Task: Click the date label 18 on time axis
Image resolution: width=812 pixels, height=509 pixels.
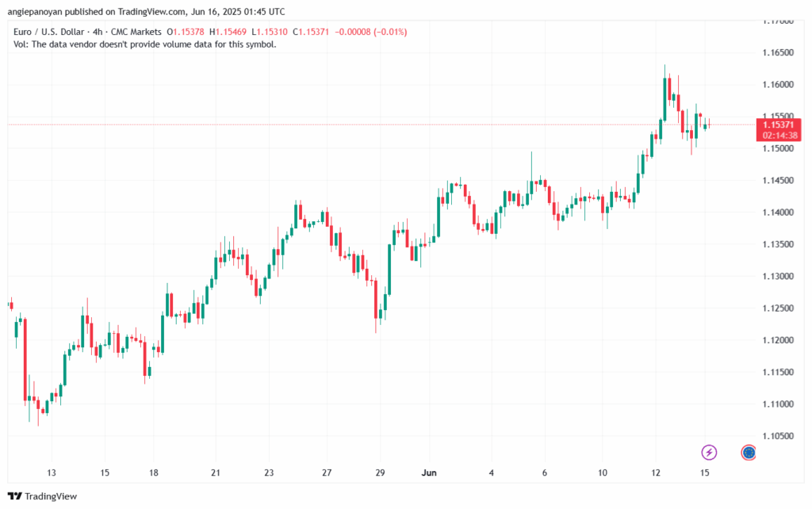Action: coord(154,473)
